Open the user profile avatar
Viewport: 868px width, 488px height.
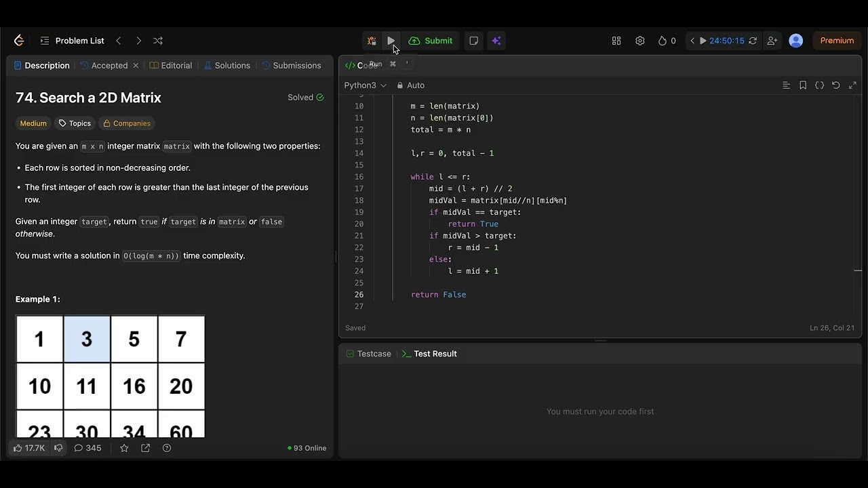coord(796,41)
